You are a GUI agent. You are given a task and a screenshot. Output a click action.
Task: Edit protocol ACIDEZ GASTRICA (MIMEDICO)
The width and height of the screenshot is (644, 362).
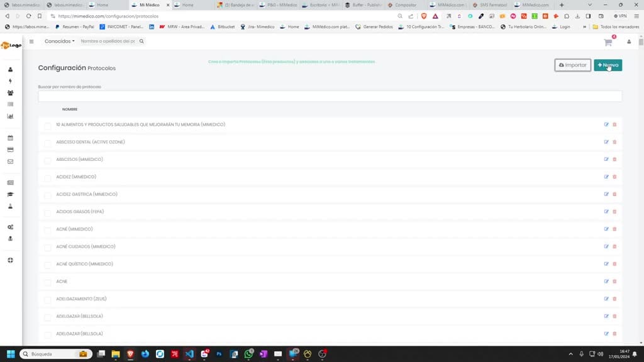coord(606,194)
